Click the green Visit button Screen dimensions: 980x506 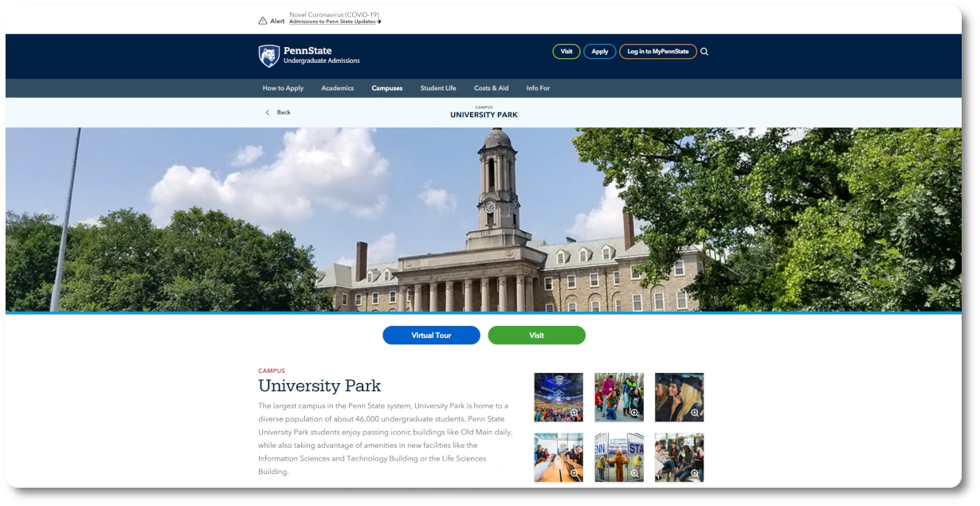(536, 335)
